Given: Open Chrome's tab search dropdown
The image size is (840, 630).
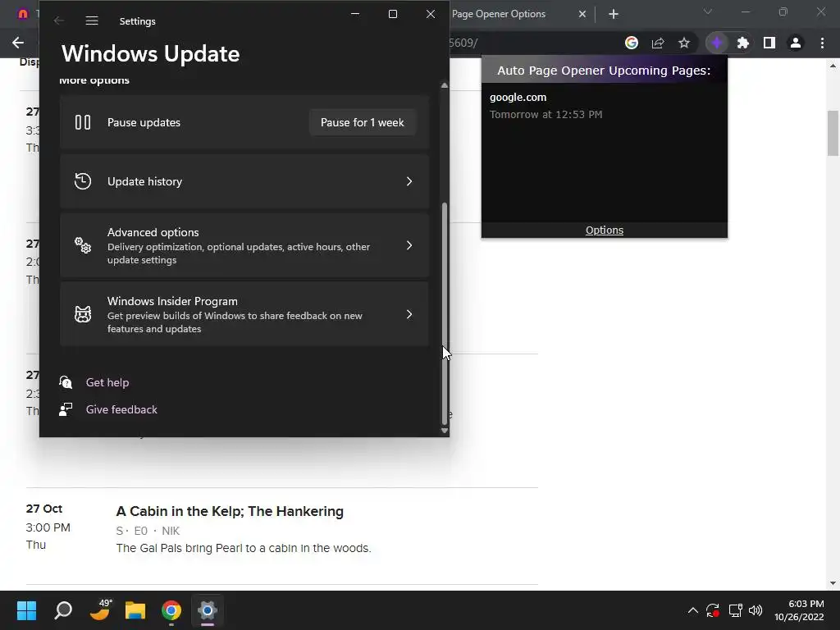Looking at the screenshot, I should point(708,11).
